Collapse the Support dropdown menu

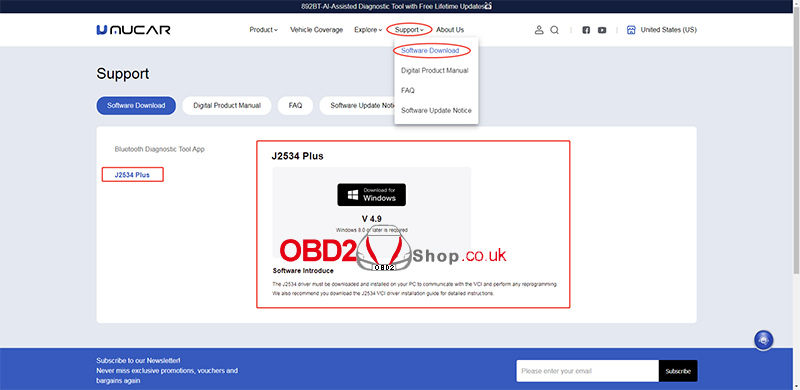point(409,30)
